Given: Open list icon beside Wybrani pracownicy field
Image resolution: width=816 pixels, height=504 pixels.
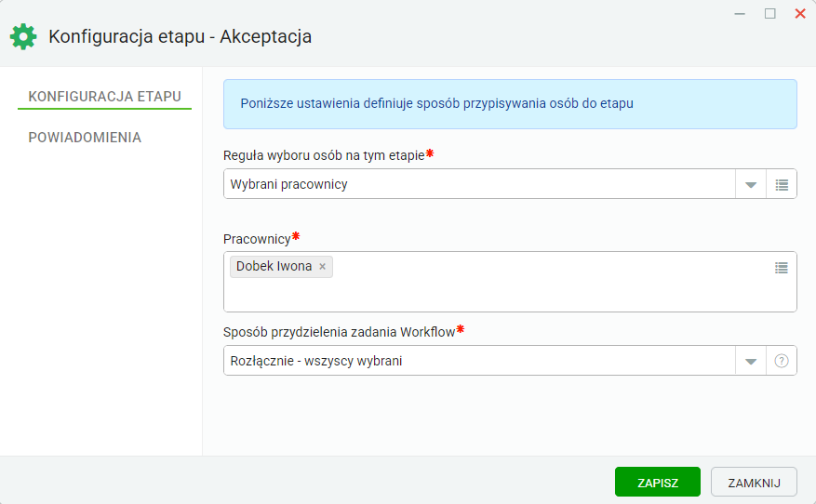Looking at the screenshot, I should 782,184.
